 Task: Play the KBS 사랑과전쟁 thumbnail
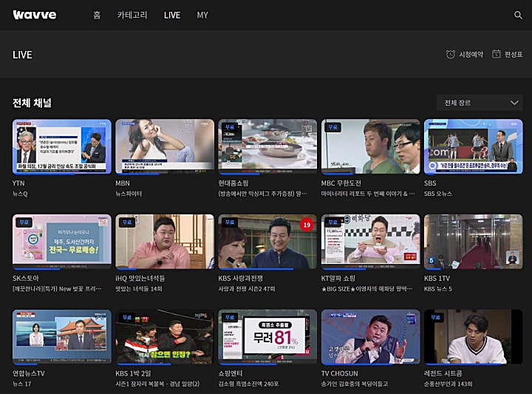pos(267,242)
